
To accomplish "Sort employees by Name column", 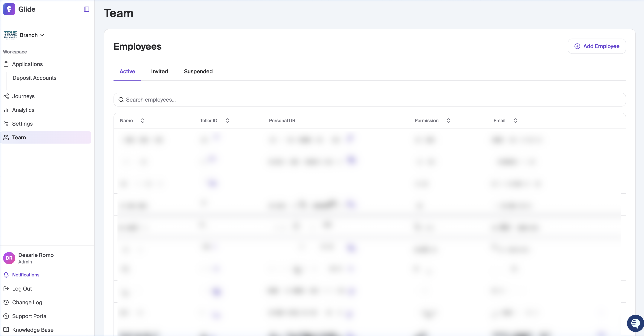I will 143,121.
